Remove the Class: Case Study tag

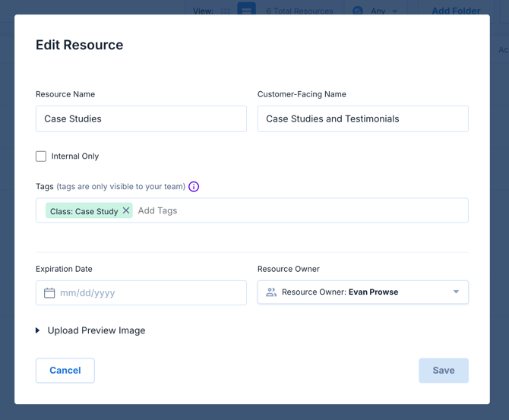(x=126, y=210)
